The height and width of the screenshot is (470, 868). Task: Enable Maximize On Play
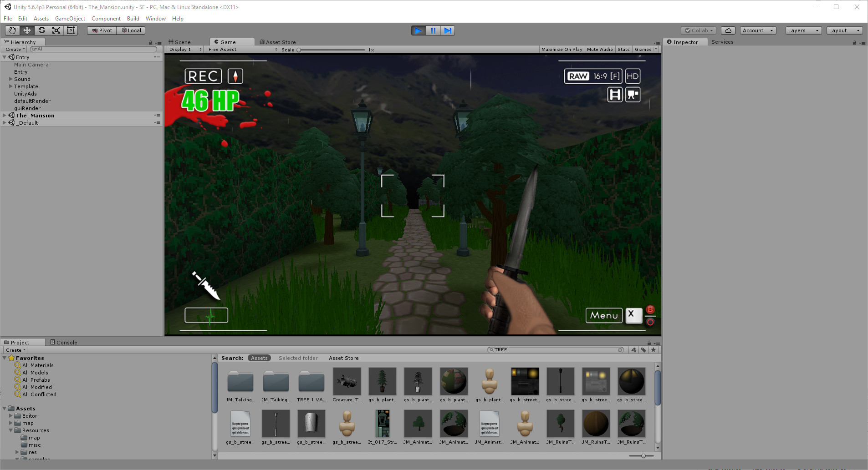point(562,49)
